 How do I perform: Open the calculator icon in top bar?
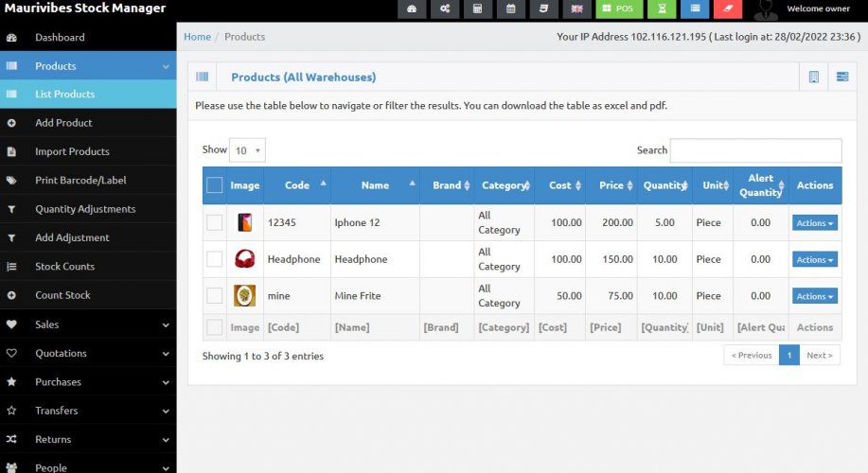(x=477, y=9)
